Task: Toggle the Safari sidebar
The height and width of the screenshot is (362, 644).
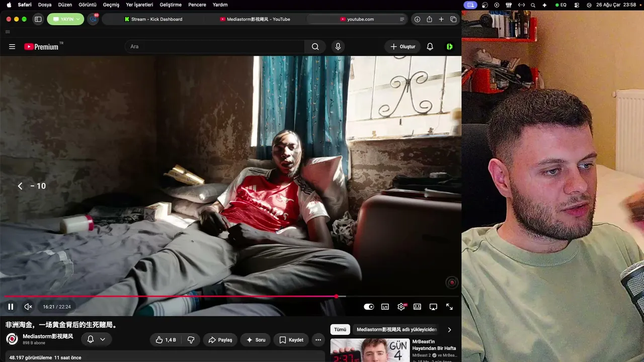Action: click(38, 19)
